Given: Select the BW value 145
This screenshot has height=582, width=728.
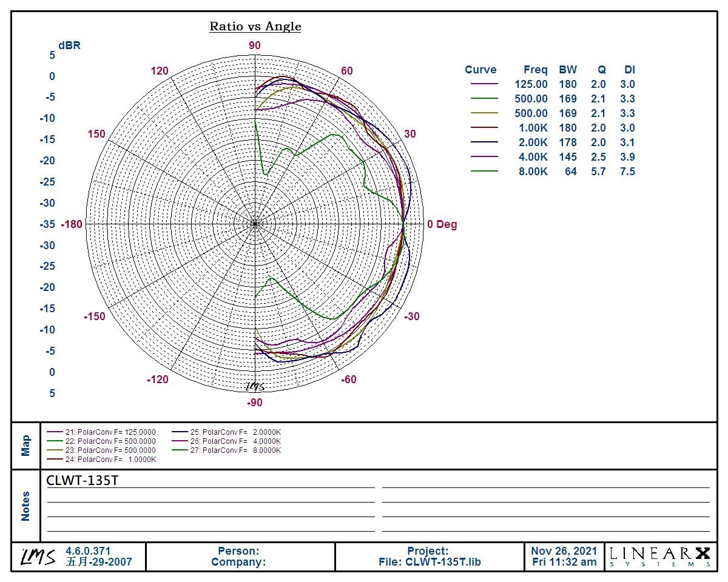Looking at the screenshot, I should (568, 157).
